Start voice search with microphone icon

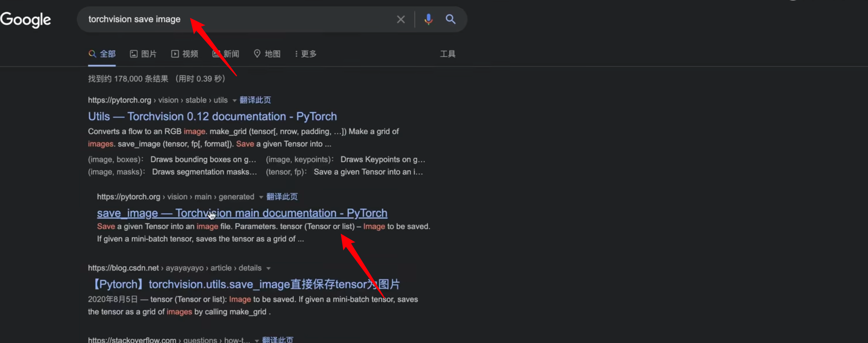[428, 19]
